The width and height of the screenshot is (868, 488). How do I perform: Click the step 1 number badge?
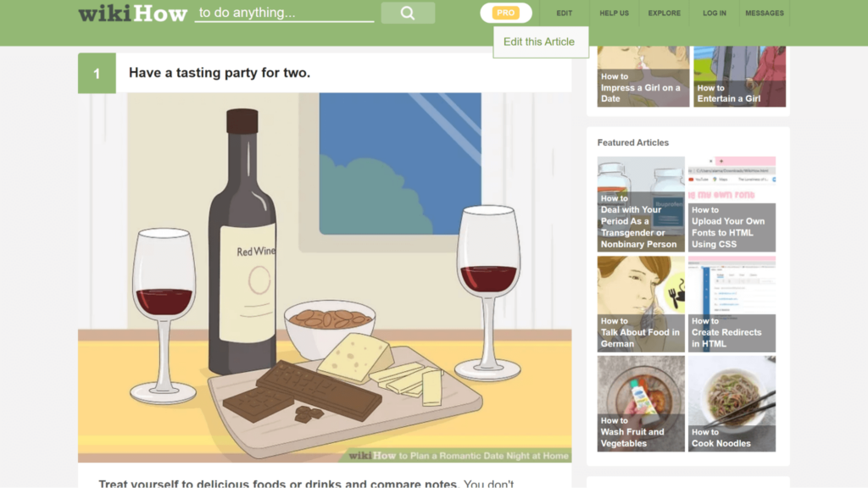tap(97, 73)
